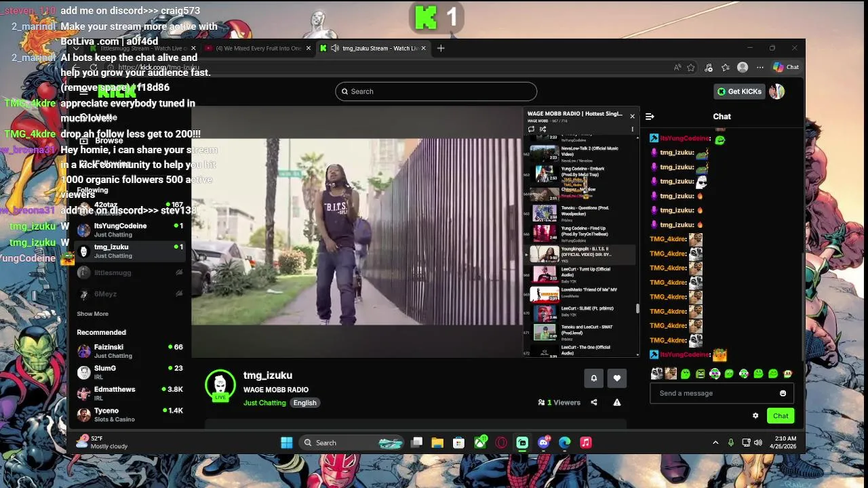Image resolution: width=868 pixels, height=488 pixels.
Task: Share the tmg_izuku stream
Action: [594, 403]
